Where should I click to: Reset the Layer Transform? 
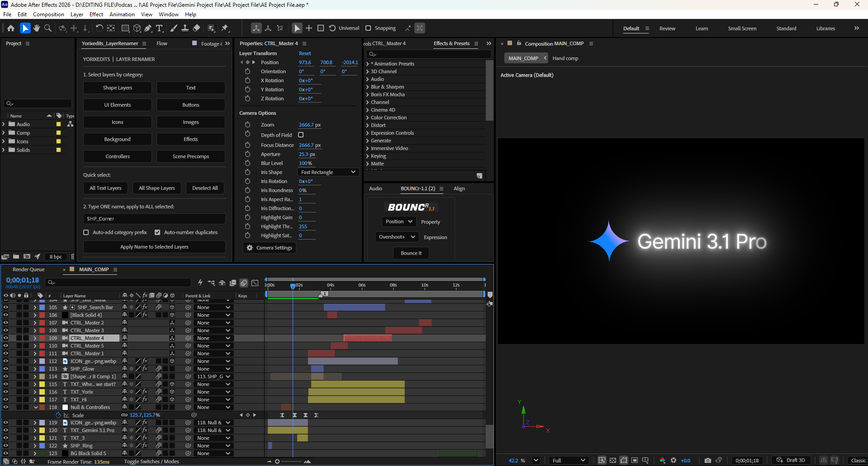[305, 53]
